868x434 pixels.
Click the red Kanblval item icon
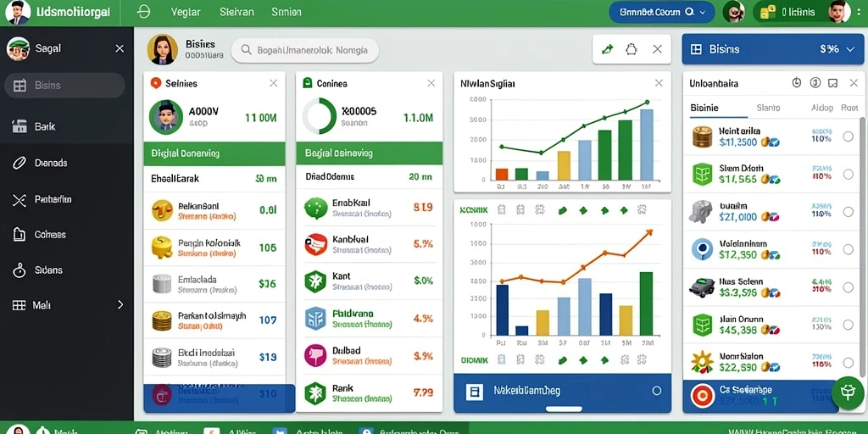(x=315, y=244)
